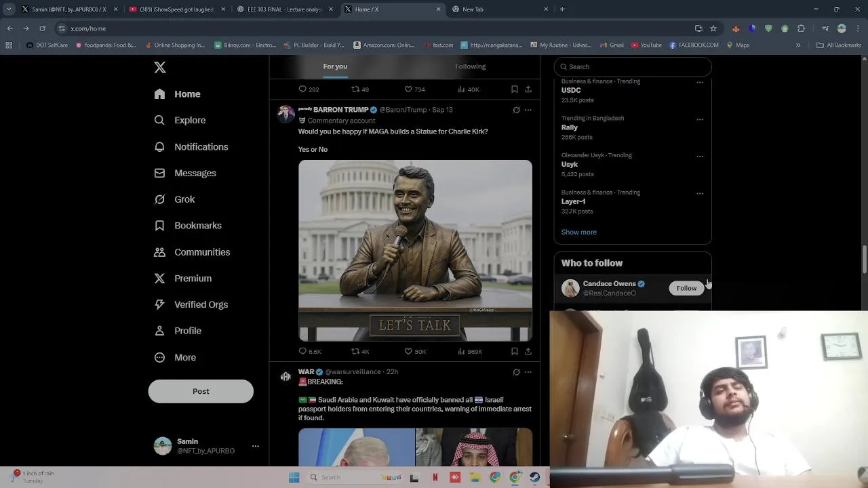
Task: Expand the More menu in sidebar
Action: point(175,357)
